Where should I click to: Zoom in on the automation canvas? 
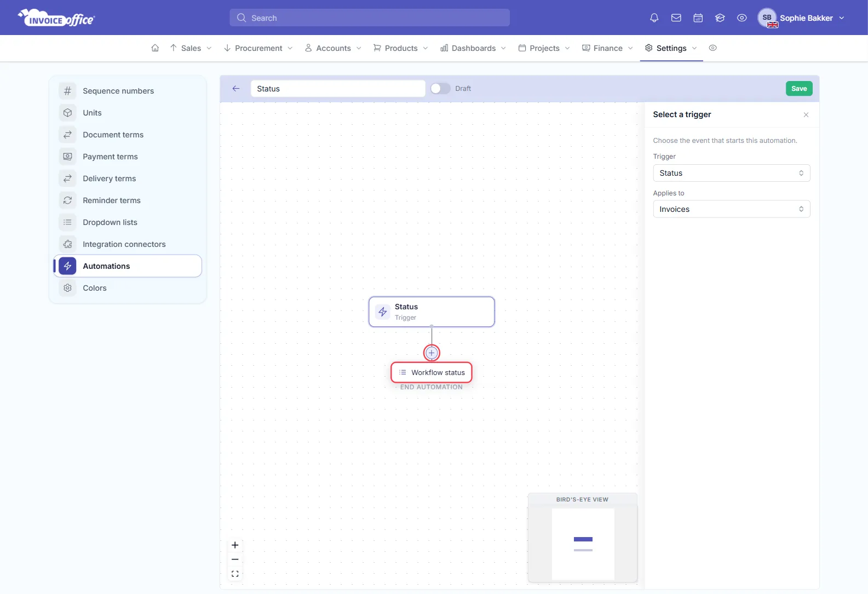click(235, 545)
